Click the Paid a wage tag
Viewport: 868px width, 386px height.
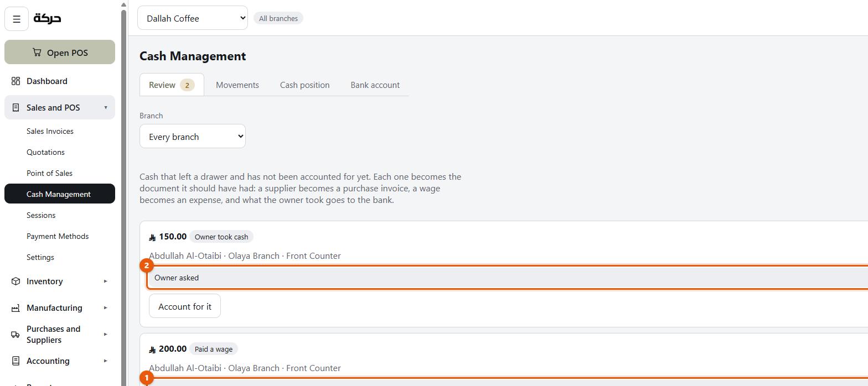214,349
